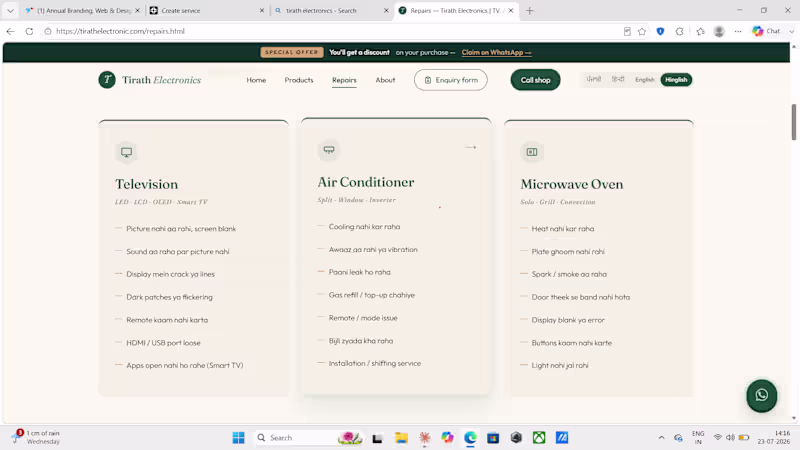
Task: Switch site language to Hinglish
Action: tap(676, 80)
